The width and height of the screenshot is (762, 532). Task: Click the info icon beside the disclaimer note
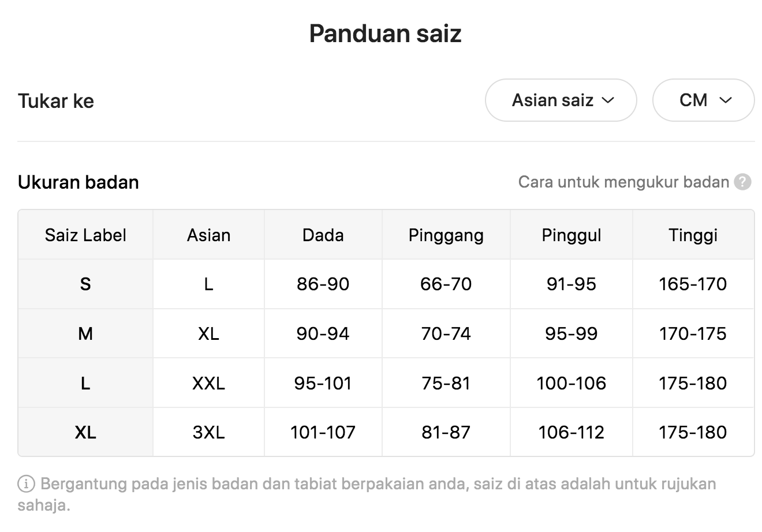[x=26, y=484]
